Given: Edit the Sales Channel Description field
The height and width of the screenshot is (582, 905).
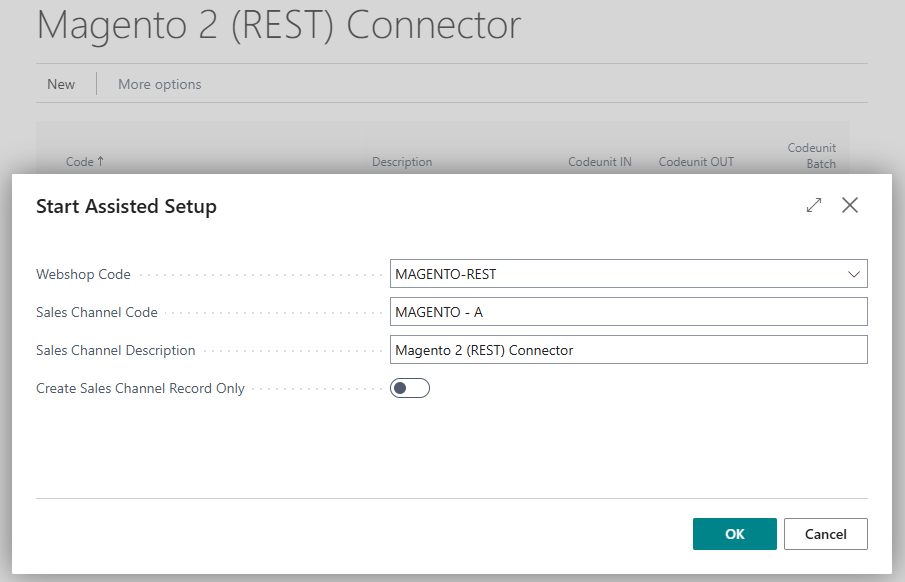Looking at the screenshot, I should [629, 350].
